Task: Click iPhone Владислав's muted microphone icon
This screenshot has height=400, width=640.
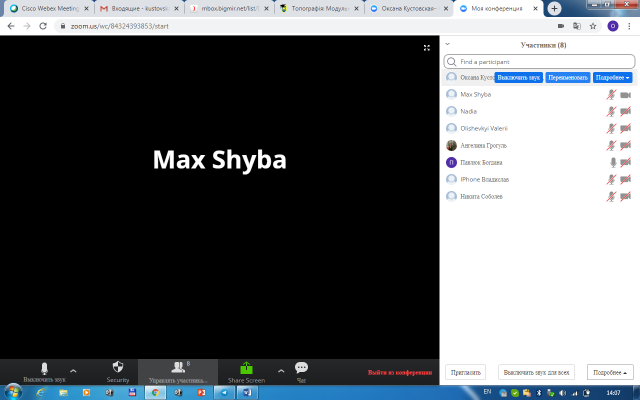Action: click(611, 180)
